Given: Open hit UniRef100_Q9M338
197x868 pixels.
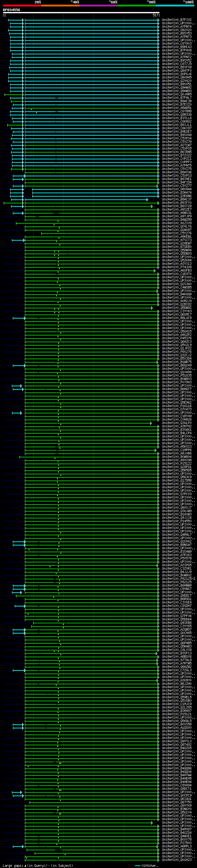Looking at the screenshot, I should tap(177, 115).
